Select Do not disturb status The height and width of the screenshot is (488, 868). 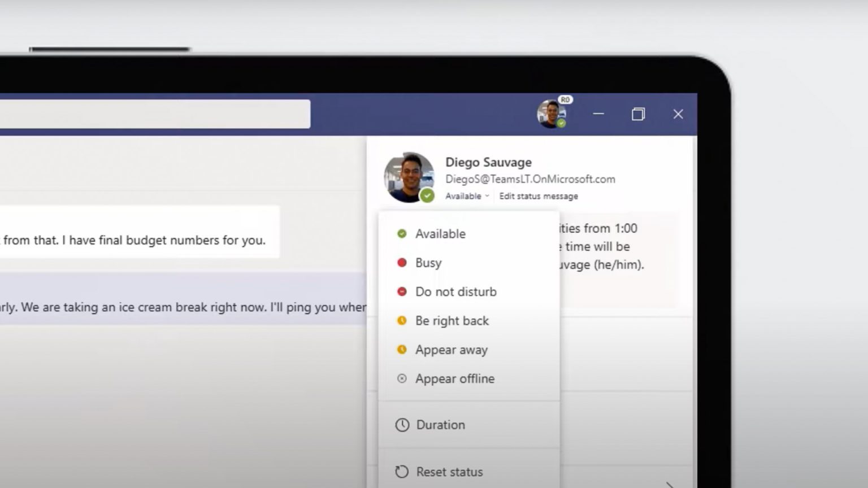coord(469,291)
